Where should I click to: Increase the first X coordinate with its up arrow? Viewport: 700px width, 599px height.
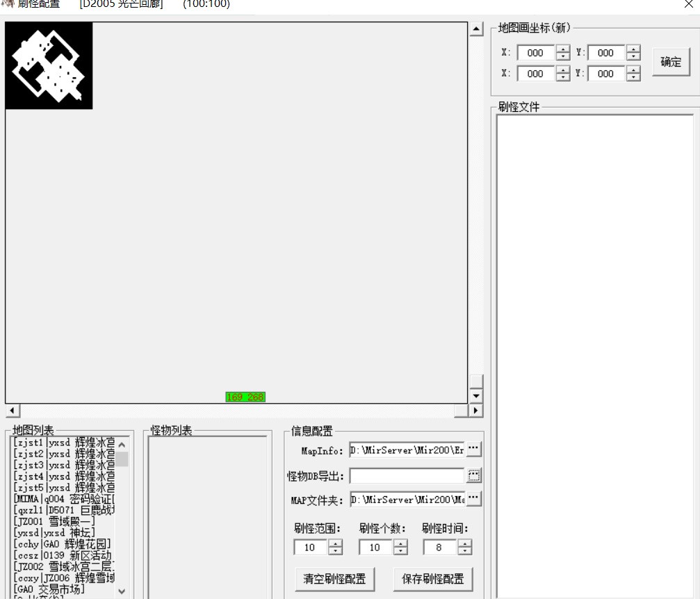[x=563, y=49]
